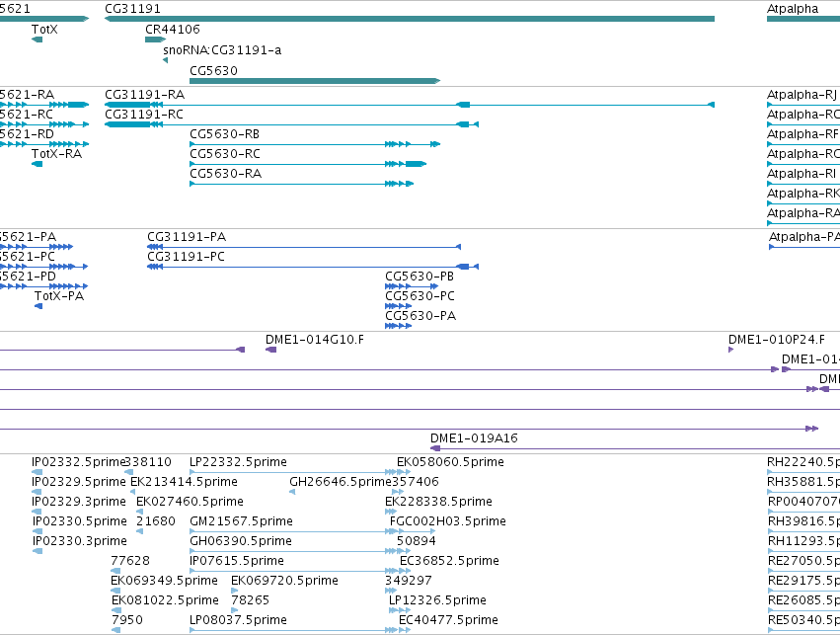Click EST label IP02329.5prime
The width and height of the screenshot is (840, 635).
[79, 482]
